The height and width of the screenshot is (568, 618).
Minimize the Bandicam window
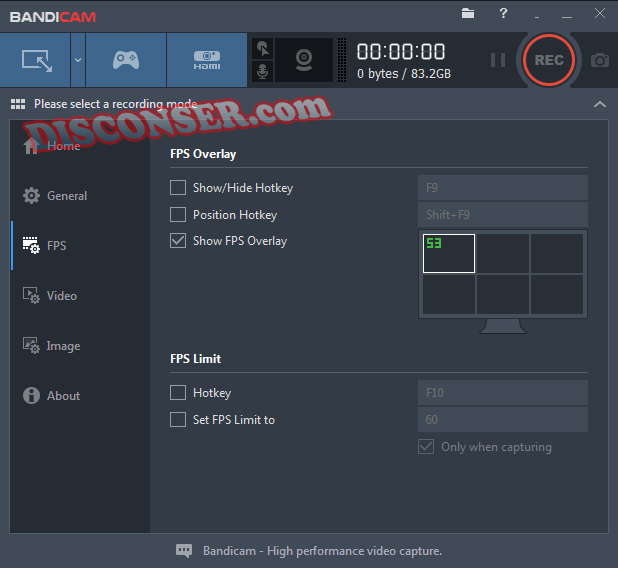tap(567, 17)
